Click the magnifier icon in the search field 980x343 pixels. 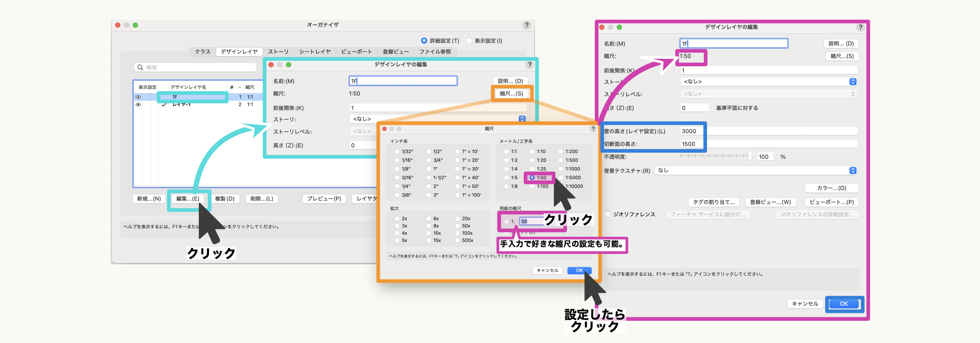[x=140, y=68]
